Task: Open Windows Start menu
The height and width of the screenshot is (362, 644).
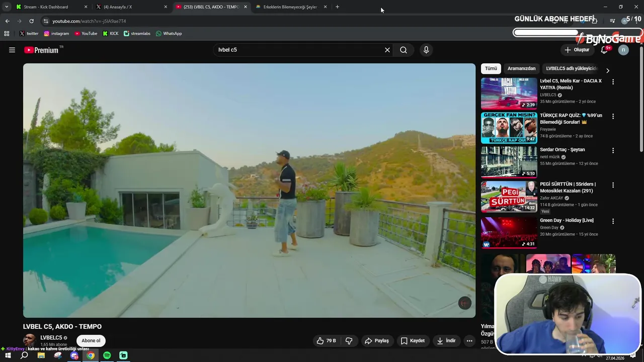Action: tap(8, 356)
